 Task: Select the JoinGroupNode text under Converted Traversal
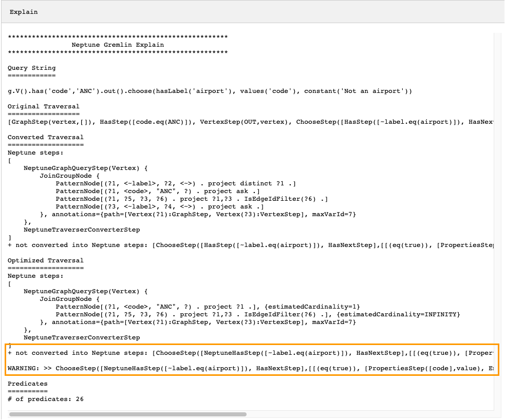coord(66,176)
